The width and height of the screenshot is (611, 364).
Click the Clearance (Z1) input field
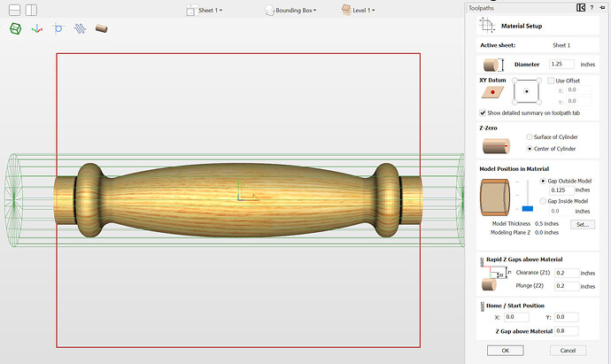(567, 273)
